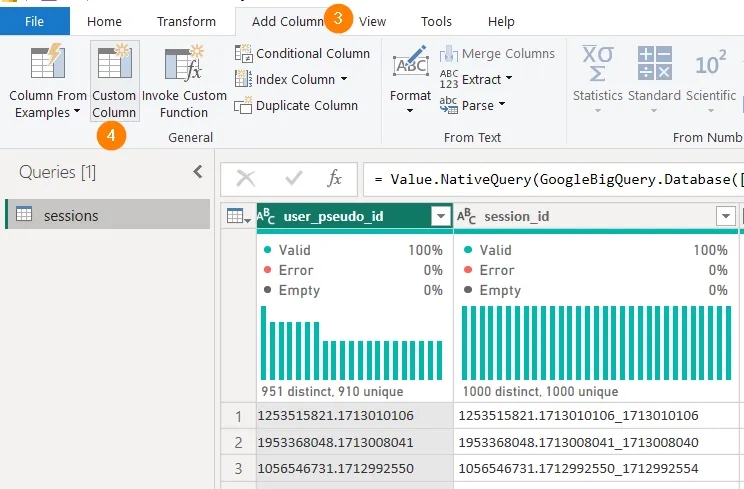Click cell 1953368048.1713008041
Image resolution: width=744 pixels, height=489 pixels.
pyautogui.click(x=355, y=442)
